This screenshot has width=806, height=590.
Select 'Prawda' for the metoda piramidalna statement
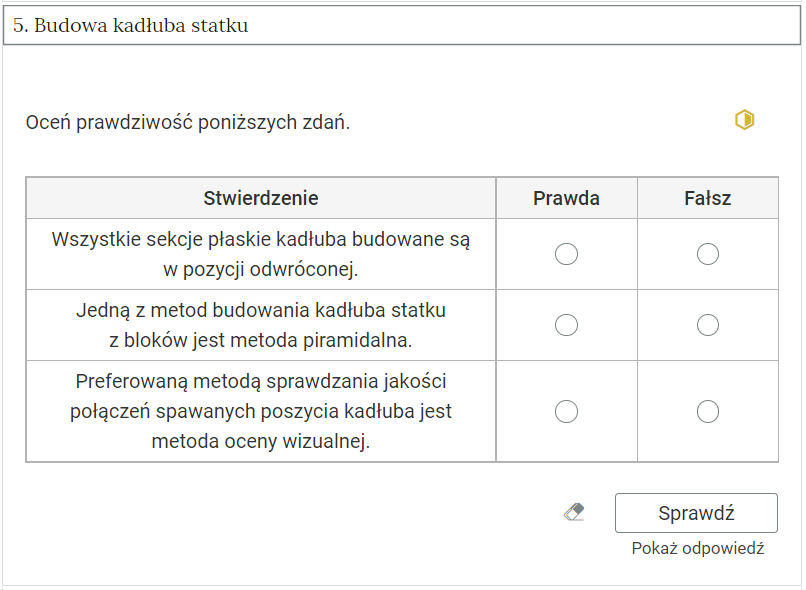566,325
